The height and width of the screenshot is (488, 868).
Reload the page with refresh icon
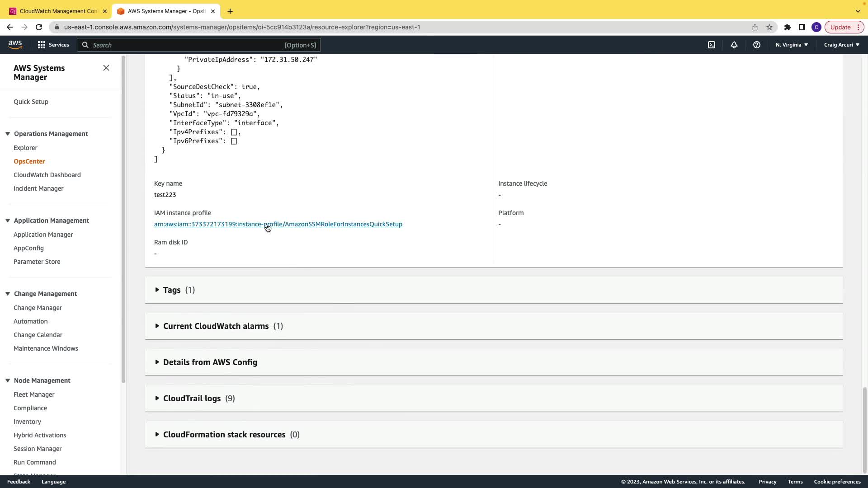39,27
